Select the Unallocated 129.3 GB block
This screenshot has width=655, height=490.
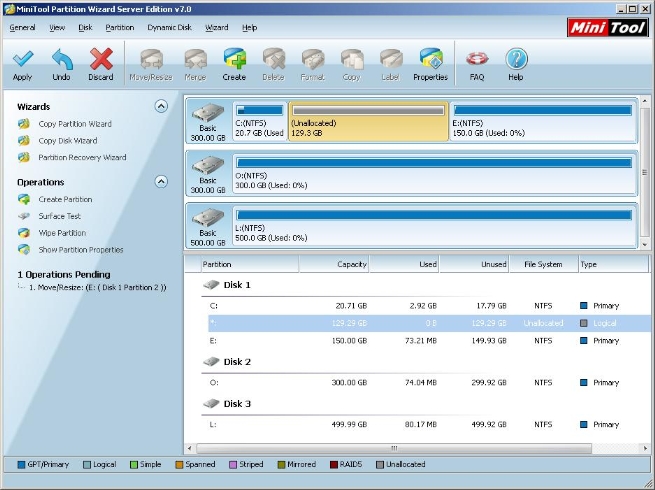click(x=368, y=121)
